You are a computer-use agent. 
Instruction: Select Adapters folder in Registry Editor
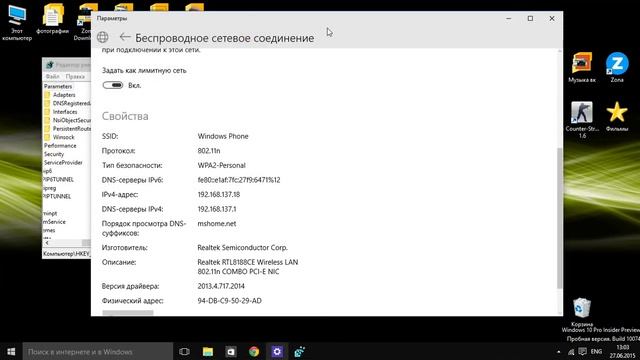pos(64,95)
